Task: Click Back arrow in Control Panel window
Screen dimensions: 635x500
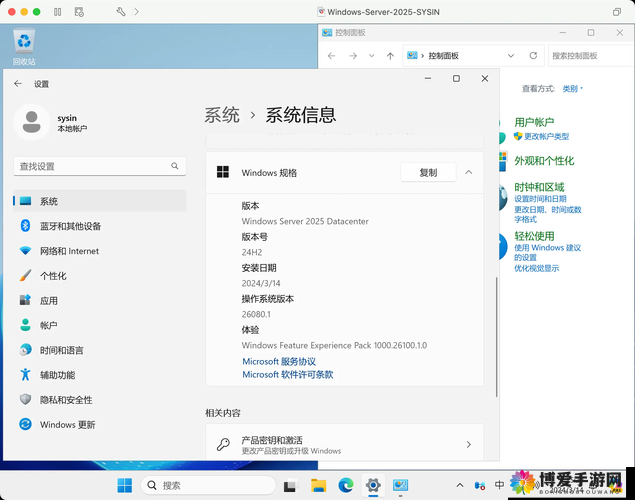Action: tap(331, 55)
